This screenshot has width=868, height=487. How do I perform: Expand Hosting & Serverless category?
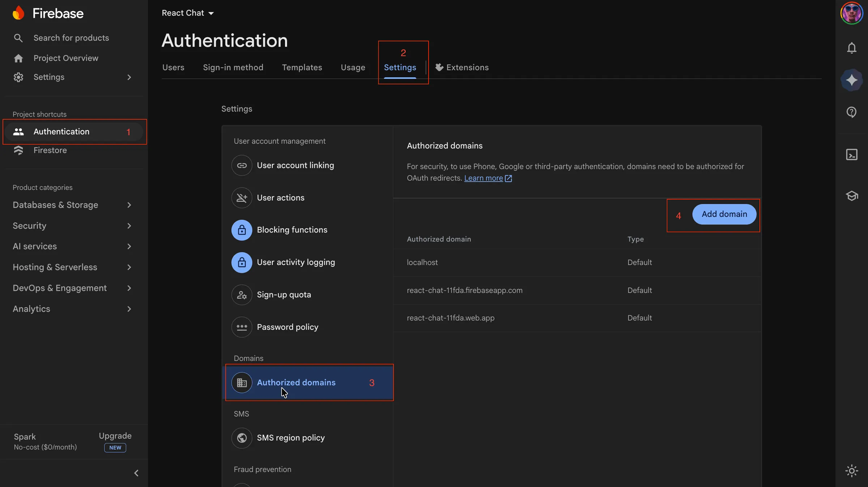point(129,267)
